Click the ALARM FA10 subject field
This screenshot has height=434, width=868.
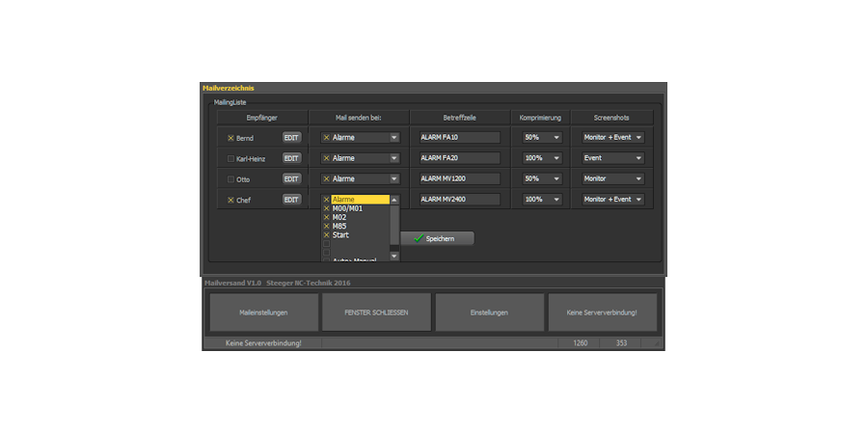click(x=459, y=137)
